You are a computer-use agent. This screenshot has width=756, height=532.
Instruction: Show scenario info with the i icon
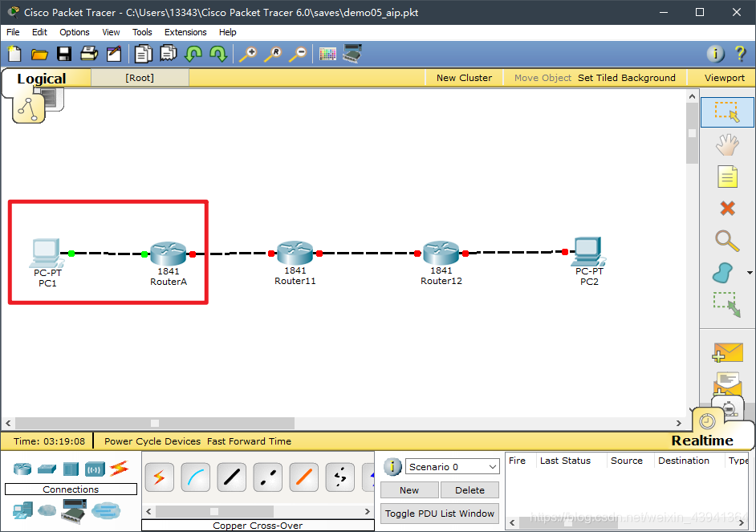pyautogui.click(x=392, y=466)
